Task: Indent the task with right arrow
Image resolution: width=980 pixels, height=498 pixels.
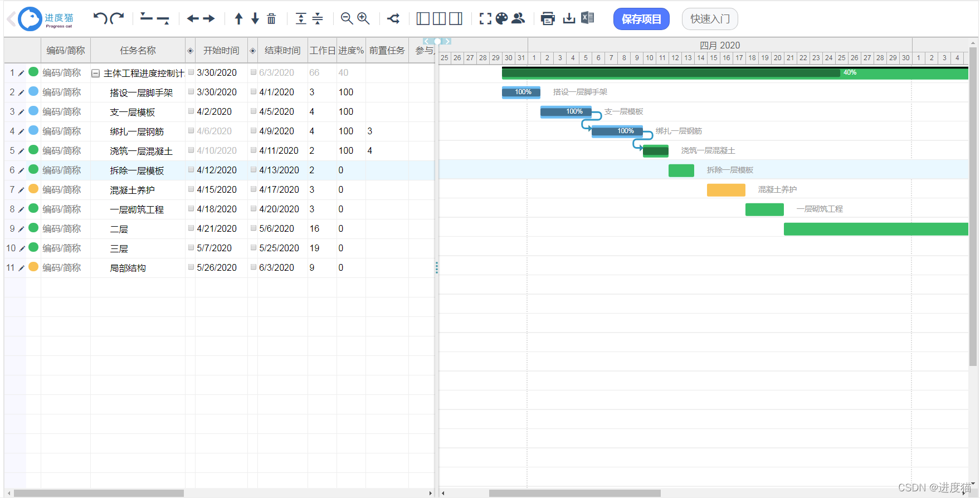Action: click(209, 18)
